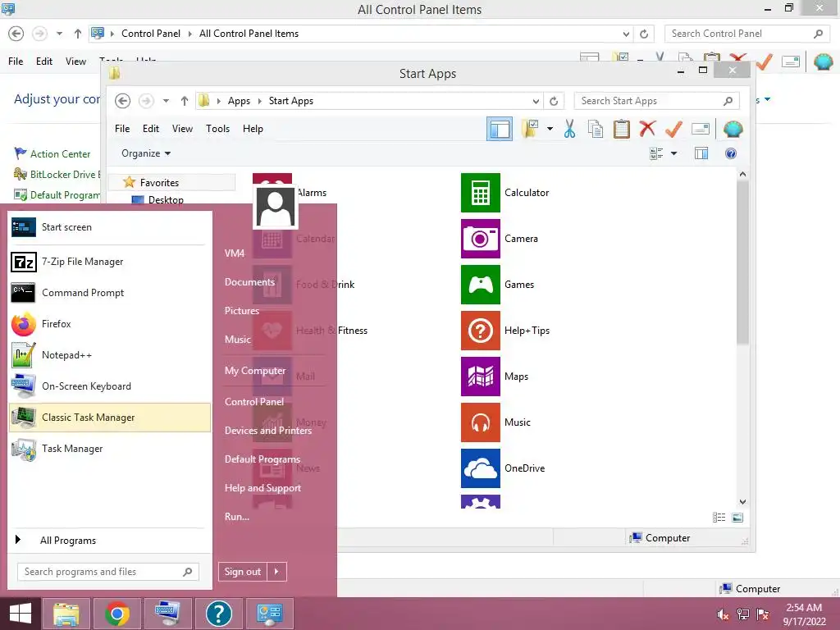Open Action Center in Control Panel

coord(60,154)
